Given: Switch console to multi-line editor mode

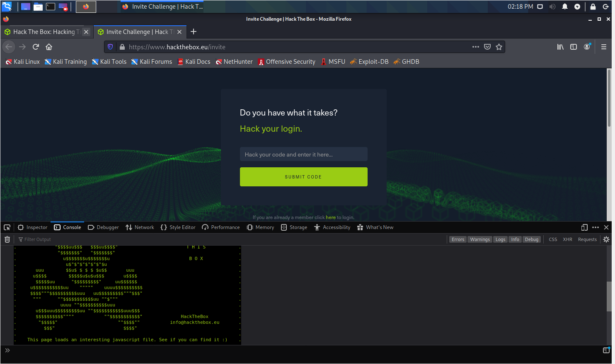Looking at the screenshot, I should pyautogui.click(x=606, y=350).
